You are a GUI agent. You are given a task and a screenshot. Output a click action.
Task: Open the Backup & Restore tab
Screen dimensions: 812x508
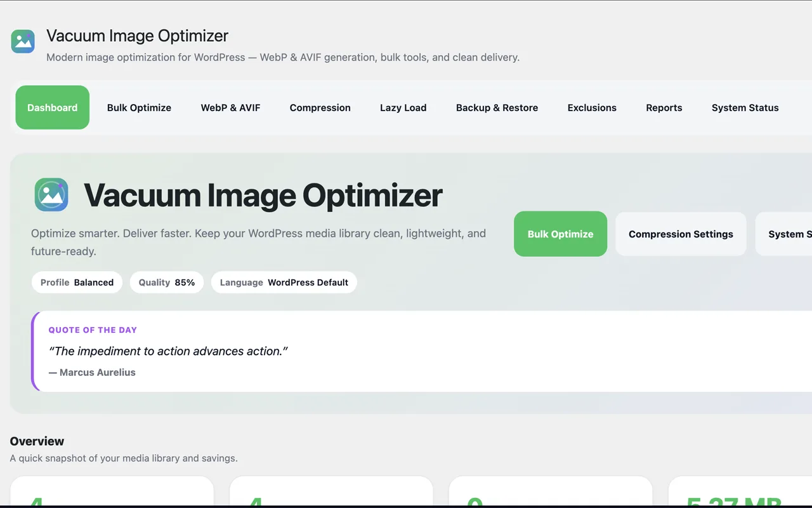pyautogui.click(x=497, y=107)
